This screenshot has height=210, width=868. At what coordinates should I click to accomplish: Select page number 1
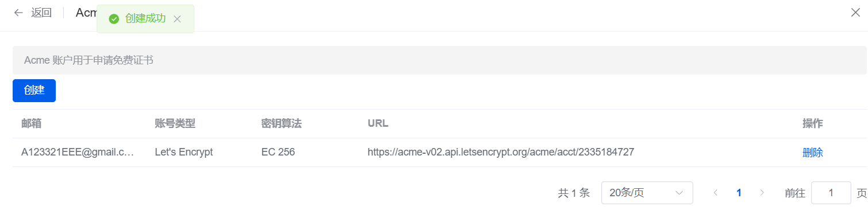[x=739, y=193]
